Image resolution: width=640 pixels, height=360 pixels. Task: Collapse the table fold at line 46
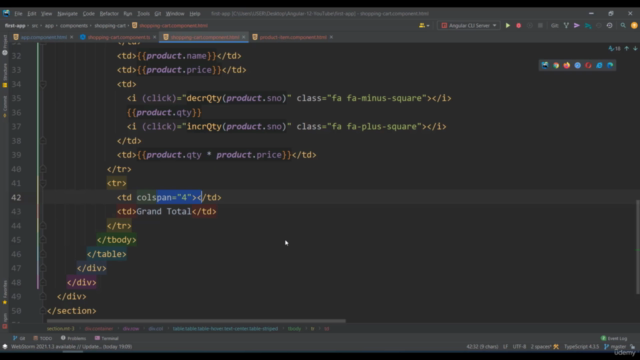[43, 254]
